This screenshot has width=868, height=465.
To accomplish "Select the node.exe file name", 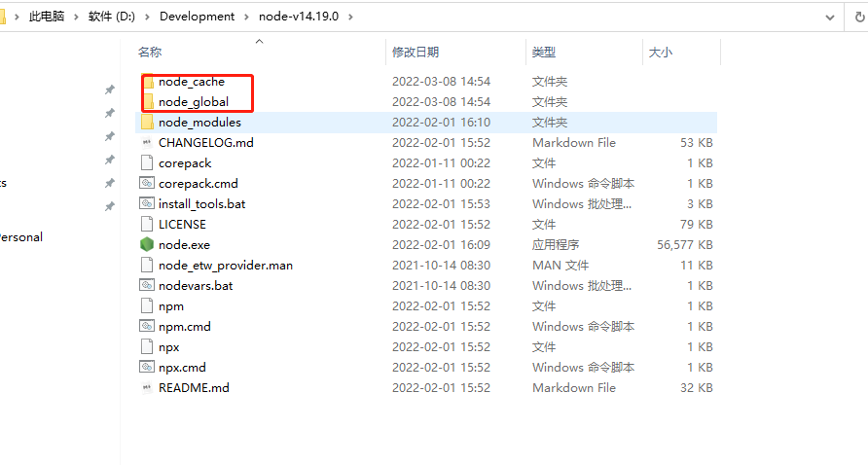I will tap(184, 245).
